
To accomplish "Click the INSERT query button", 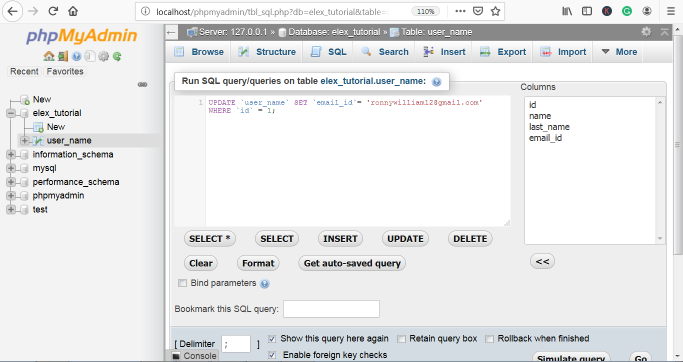I will 340,239.
